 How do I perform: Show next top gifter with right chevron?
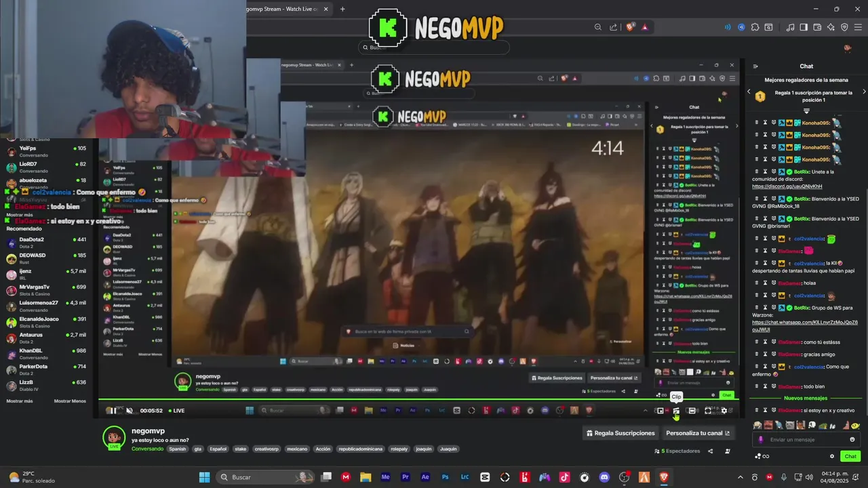864,91
